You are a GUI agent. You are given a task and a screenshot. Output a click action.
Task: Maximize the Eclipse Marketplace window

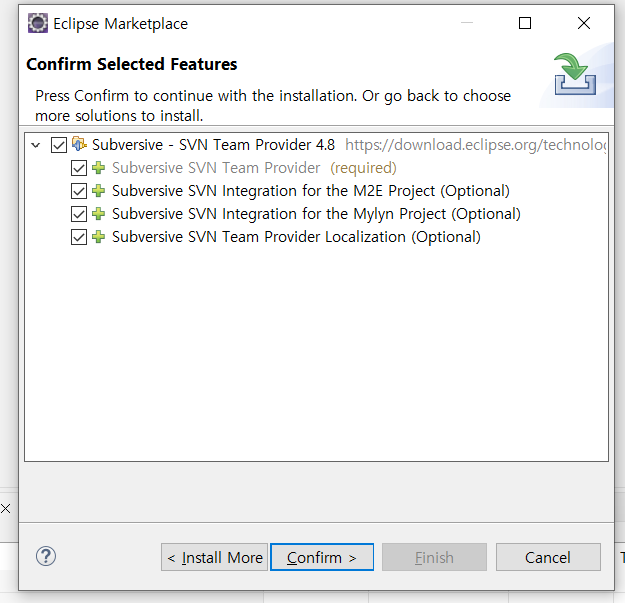point(525,23)
